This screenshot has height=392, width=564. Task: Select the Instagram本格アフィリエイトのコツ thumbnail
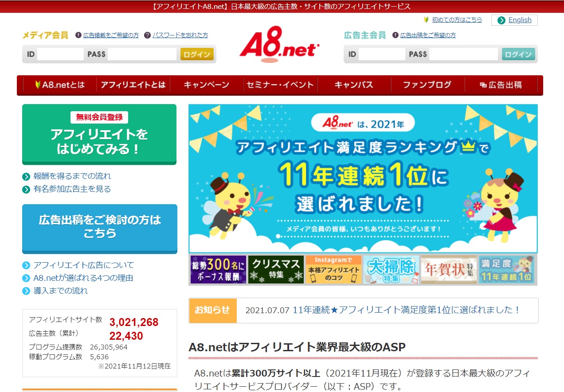[x=333, y=269]
